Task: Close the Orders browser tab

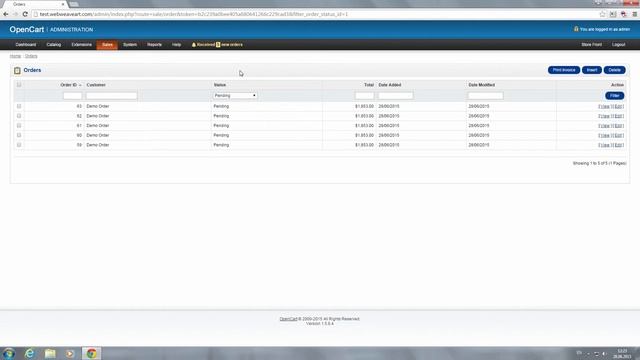Action: pyautogui.click(x=63, y=4)
